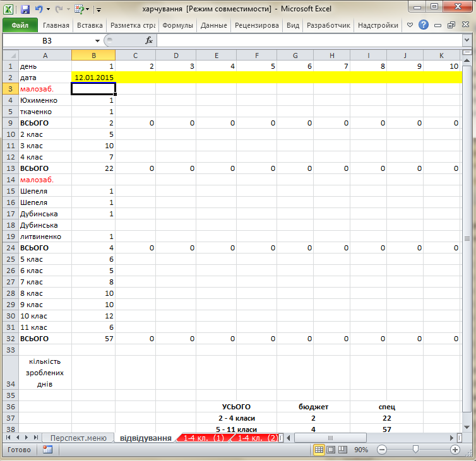
Task: Click the Undo arrow icon
Action: pyautogui.click(x=39, y=9)
